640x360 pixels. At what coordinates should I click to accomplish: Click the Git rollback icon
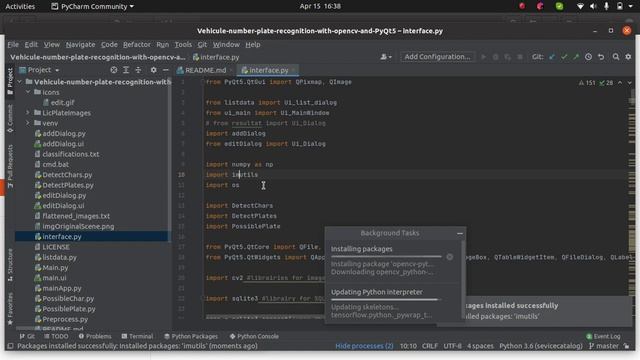601,57
